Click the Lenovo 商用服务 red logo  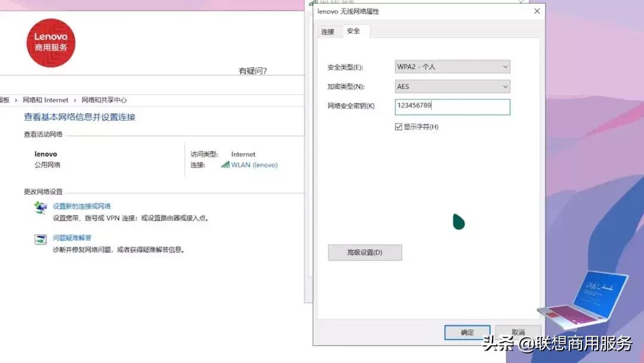[51, 42]
